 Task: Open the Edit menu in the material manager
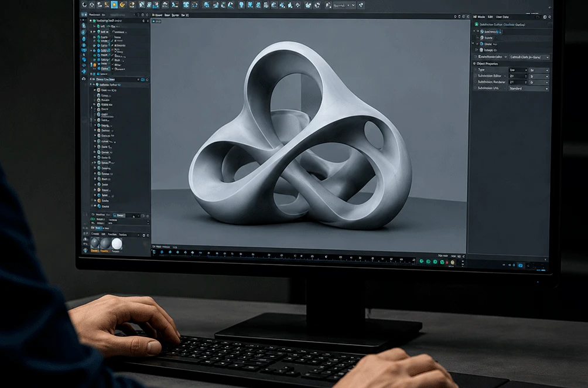tap(103, 234)
